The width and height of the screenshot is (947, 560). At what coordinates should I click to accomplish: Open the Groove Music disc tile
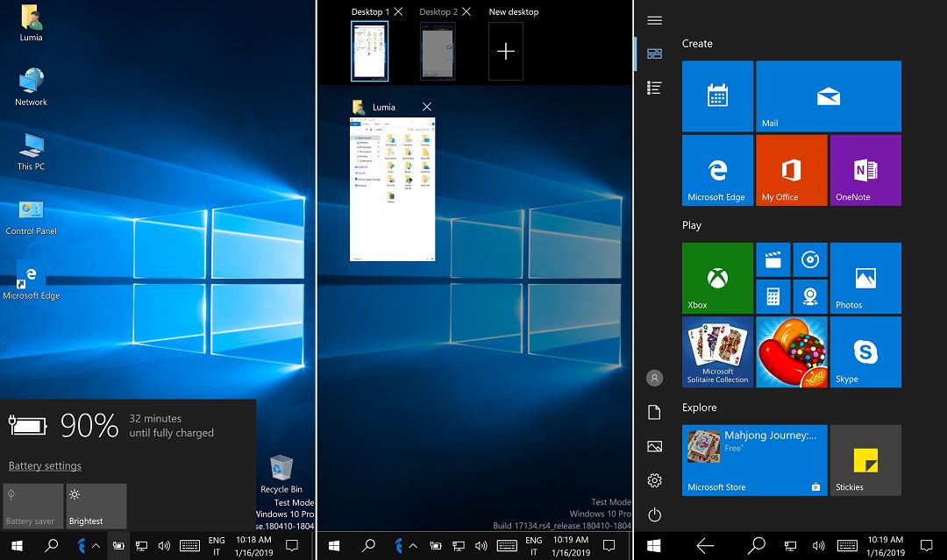coord(810,260)
